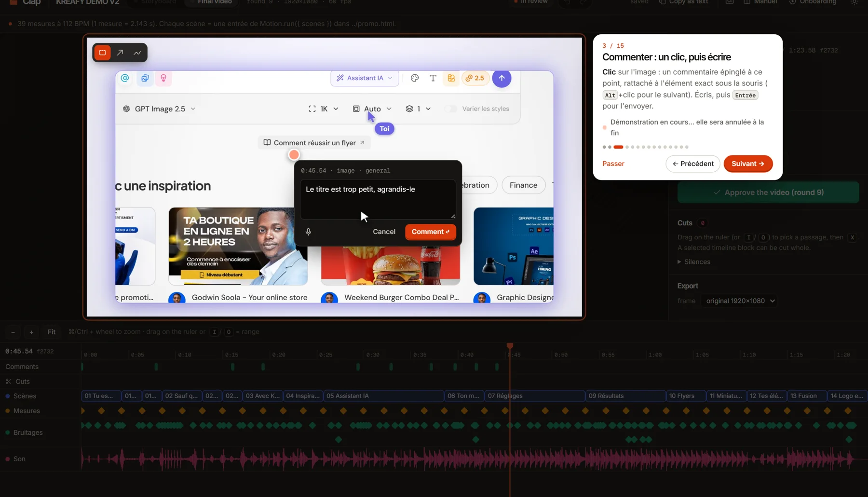Click the red playhead handle on ruler
Image resolution: width=868 pixels, height=497 pixels.
510,345
